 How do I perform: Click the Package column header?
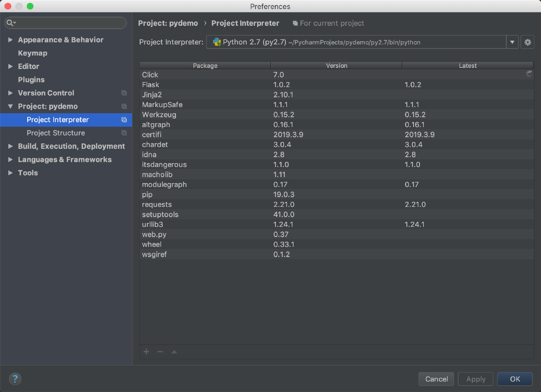(x=205, y=66)
